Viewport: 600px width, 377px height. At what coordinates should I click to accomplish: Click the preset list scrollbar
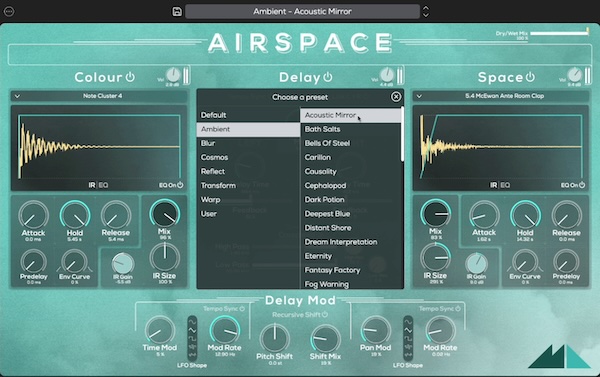(402, 134)
